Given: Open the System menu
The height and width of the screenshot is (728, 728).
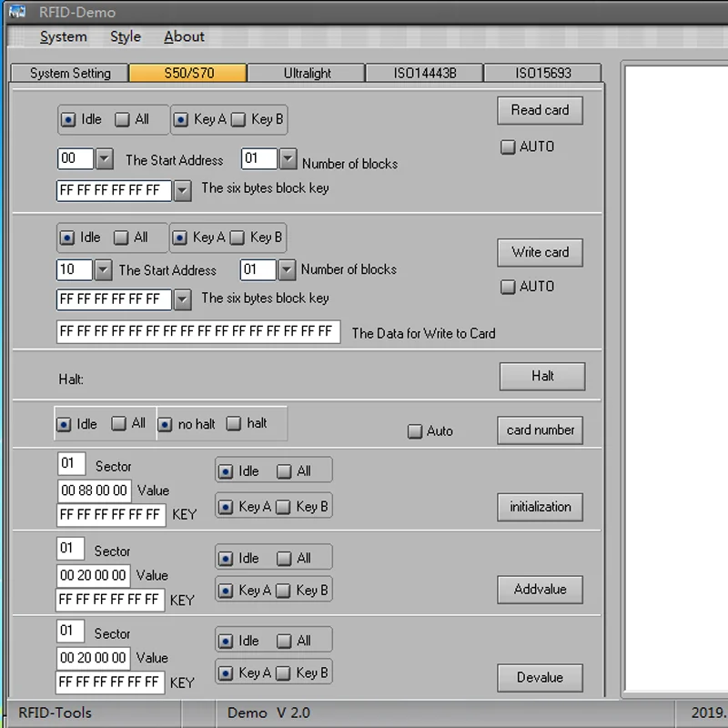Looking at the screenshot, I should (63, 36).
